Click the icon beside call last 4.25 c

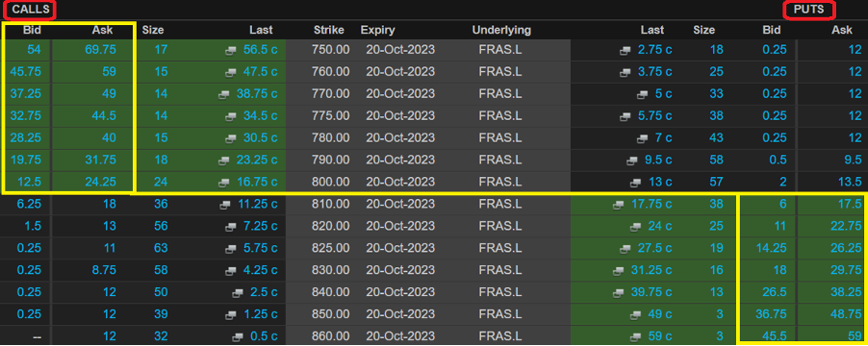tap(231, 271)
